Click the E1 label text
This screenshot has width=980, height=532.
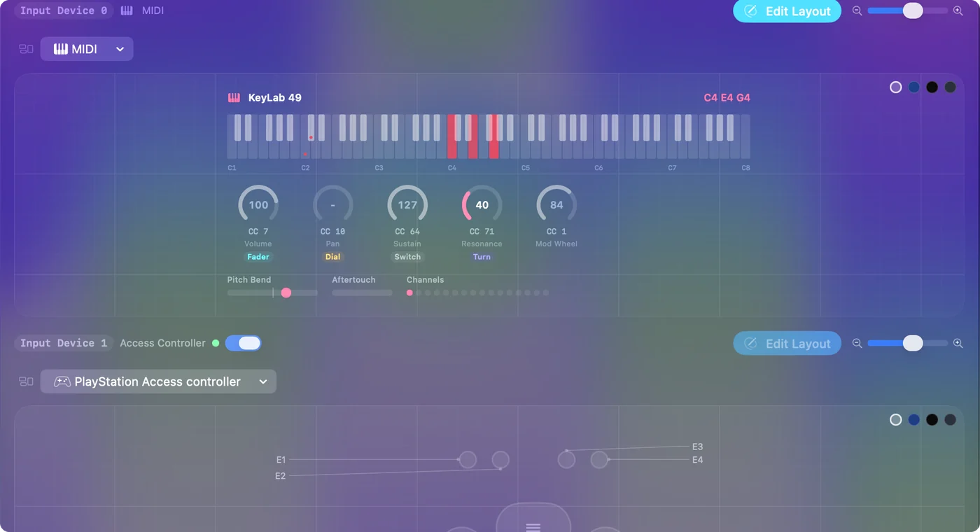click(281, 460)
